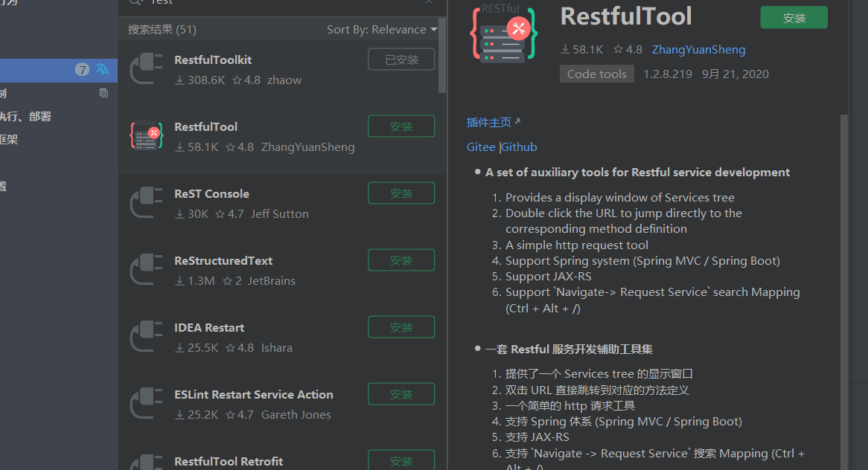Click the RestfulToolkit plugin icon
Viewport: 868px width, 470px height.
[146, 68]
